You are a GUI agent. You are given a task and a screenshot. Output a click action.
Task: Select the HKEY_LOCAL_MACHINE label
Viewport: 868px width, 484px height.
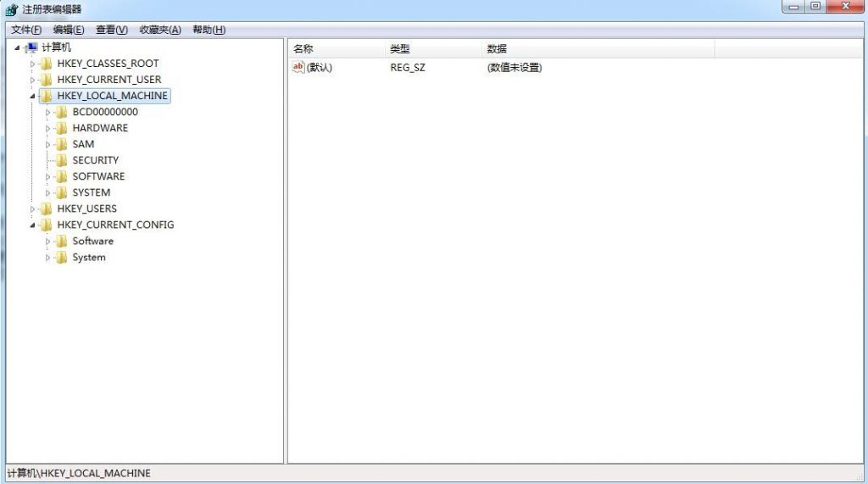(x=113, y=96)
